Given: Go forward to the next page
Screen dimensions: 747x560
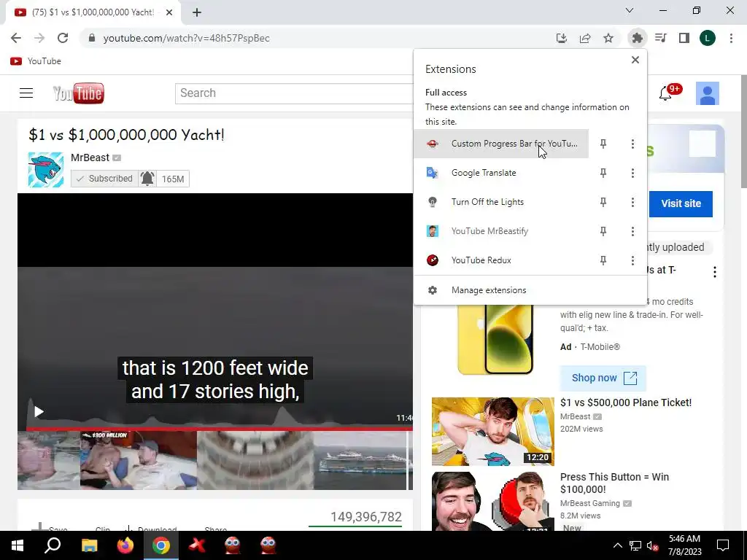Looking at the screenshot, I should 39,38.
